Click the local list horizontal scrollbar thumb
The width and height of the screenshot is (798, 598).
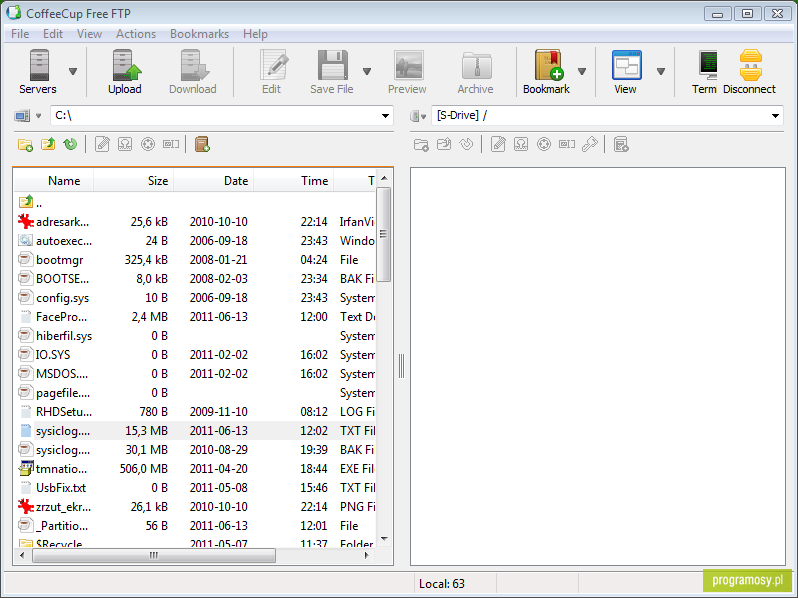[154, 555]
